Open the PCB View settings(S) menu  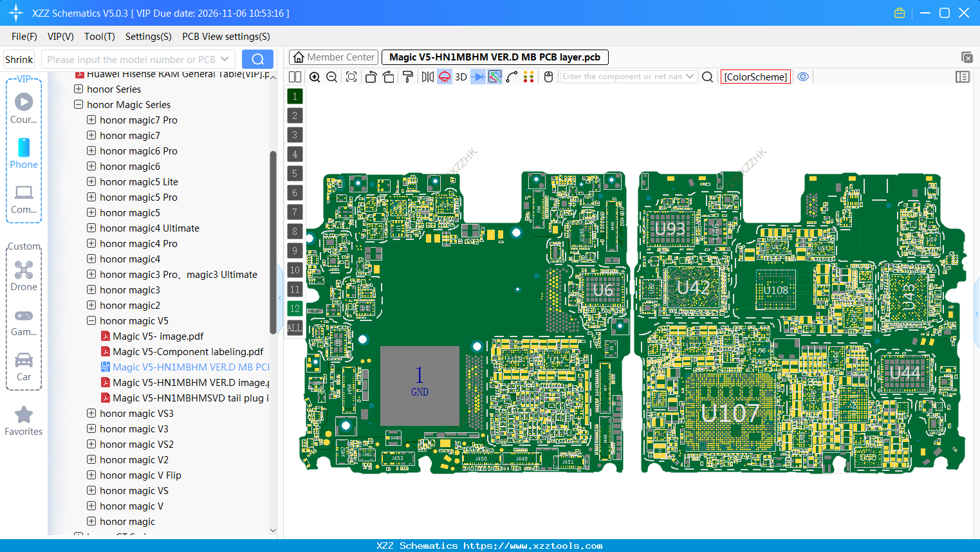[225, 37]
